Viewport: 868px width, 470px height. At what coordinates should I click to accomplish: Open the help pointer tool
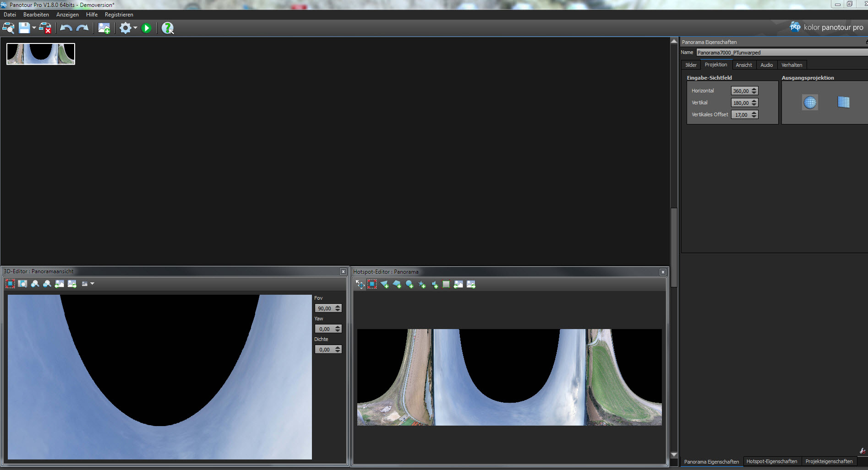point(168,28)
